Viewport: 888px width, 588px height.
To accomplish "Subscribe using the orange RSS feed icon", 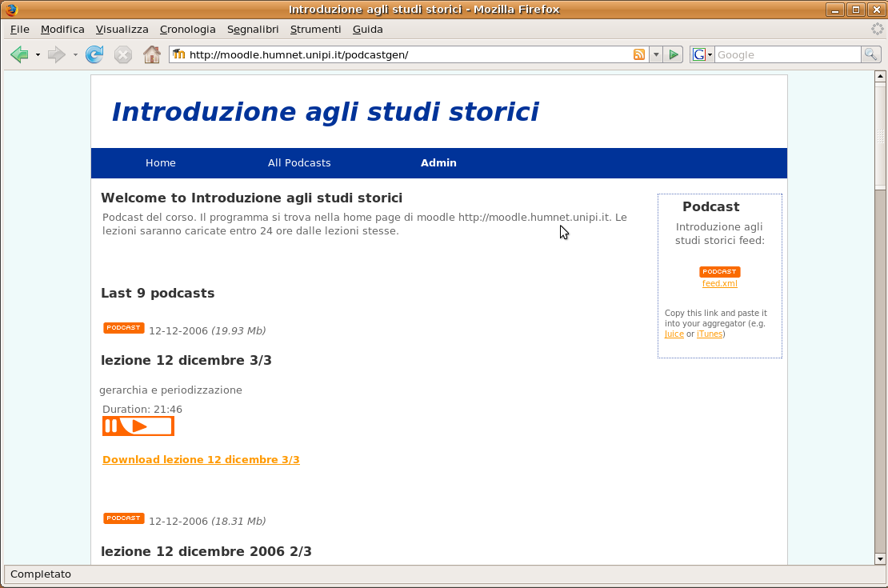I will 638,54.
